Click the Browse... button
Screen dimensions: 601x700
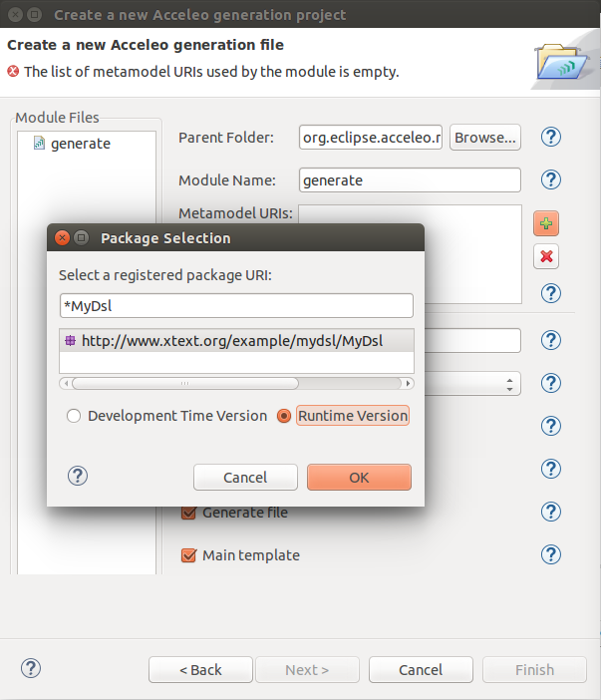point(485,138)
